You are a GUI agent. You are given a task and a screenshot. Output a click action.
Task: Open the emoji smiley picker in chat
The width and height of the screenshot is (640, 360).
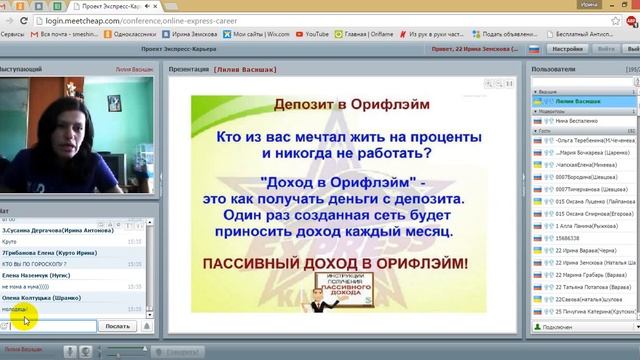[4, 326]
